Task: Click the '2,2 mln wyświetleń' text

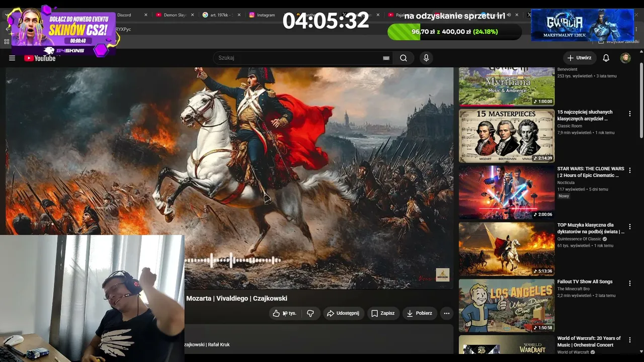Action: coord(575,296)
